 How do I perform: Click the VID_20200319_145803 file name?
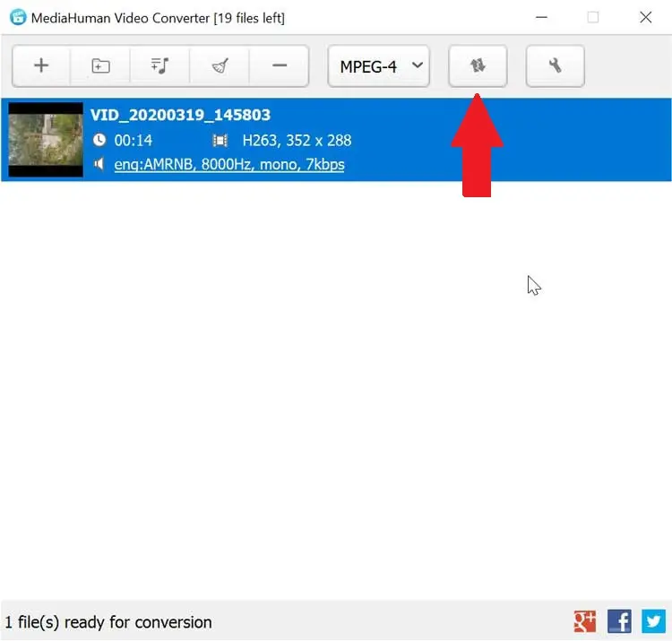point(180,115)
